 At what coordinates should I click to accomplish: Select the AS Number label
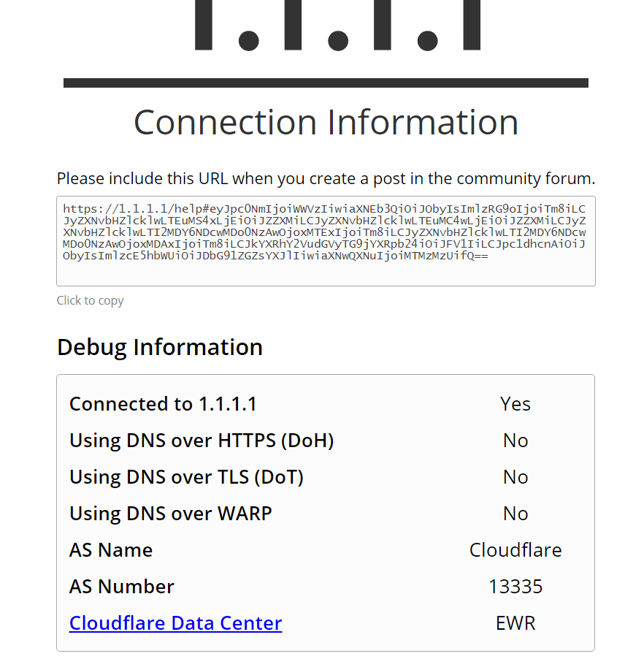click(122, 587)
